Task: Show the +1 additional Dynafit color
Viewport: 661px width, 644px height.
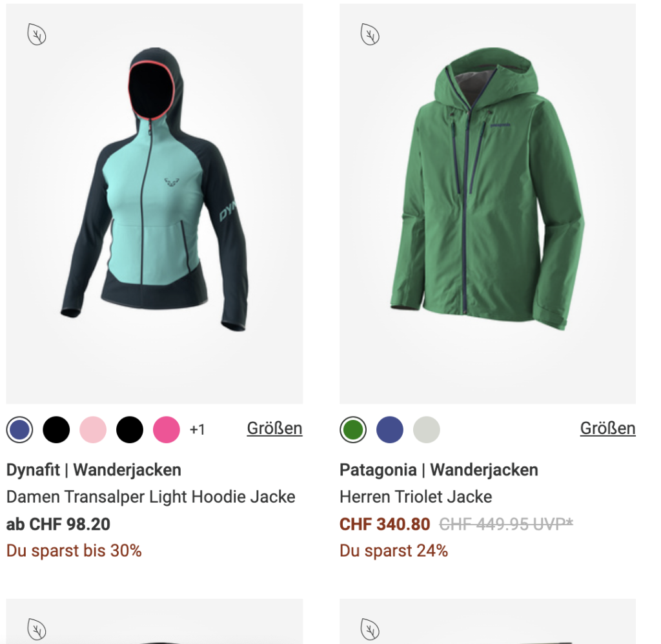Action: tap(198, 430)
